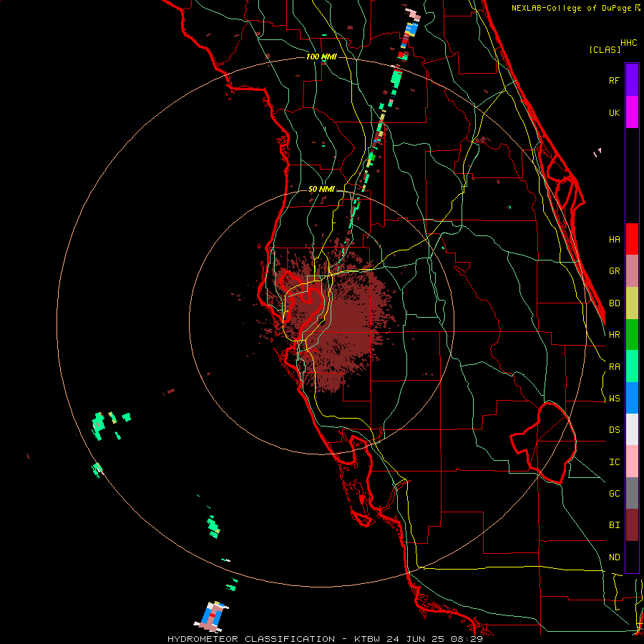This screenshot has width=644, height=644.
Task: Click the RF purple legend swatch
Action: [632, 80]
